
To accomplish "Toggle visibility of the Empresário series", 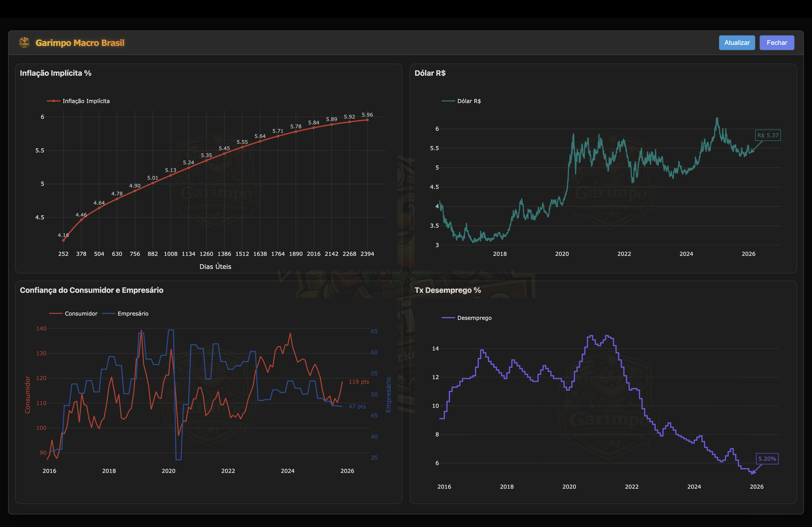I will pos(133,314).
